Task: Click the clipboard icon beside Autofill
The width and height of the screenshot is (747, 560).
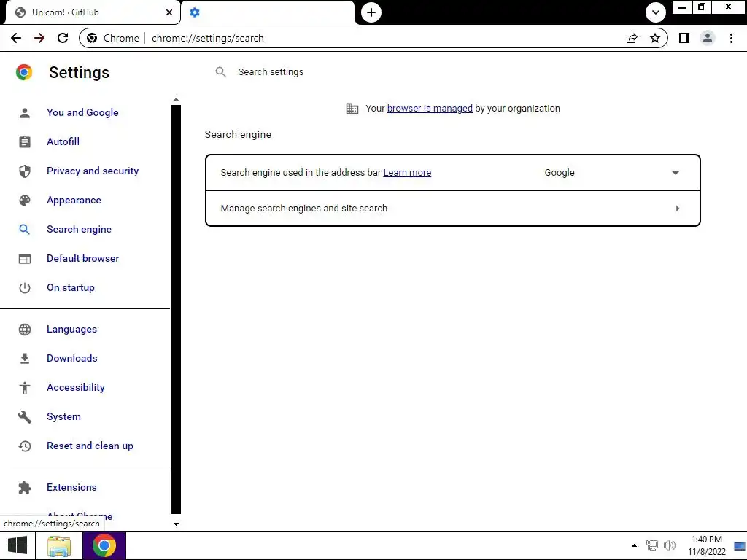Action: click(x=25, y=142)
